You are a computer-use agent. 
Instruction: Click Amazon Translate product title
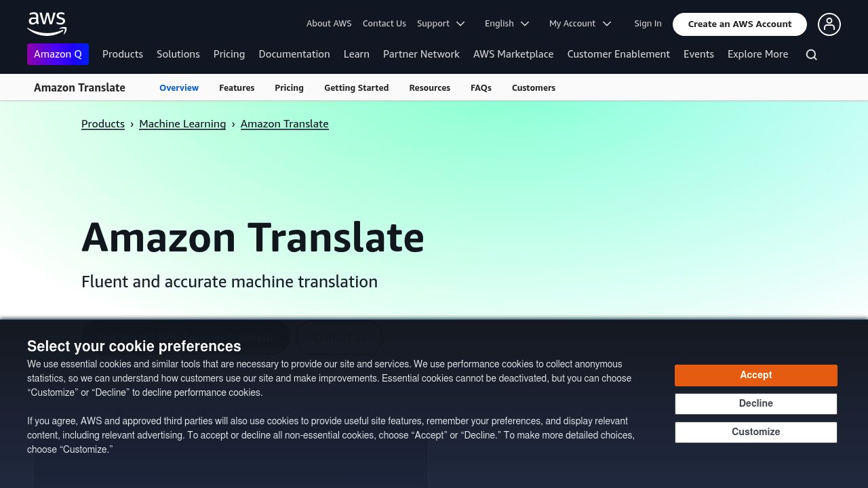(x=79, y=87)
